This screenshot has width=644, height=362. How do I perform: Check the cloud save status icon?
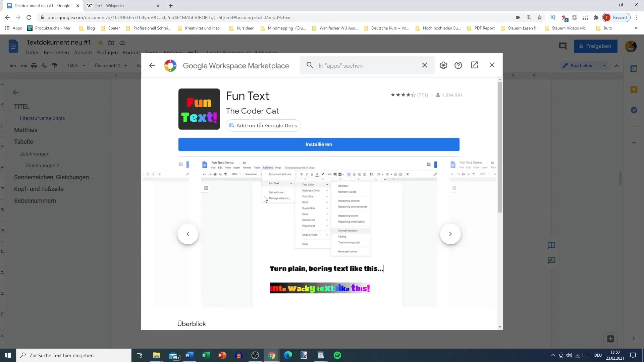(122, 43)
